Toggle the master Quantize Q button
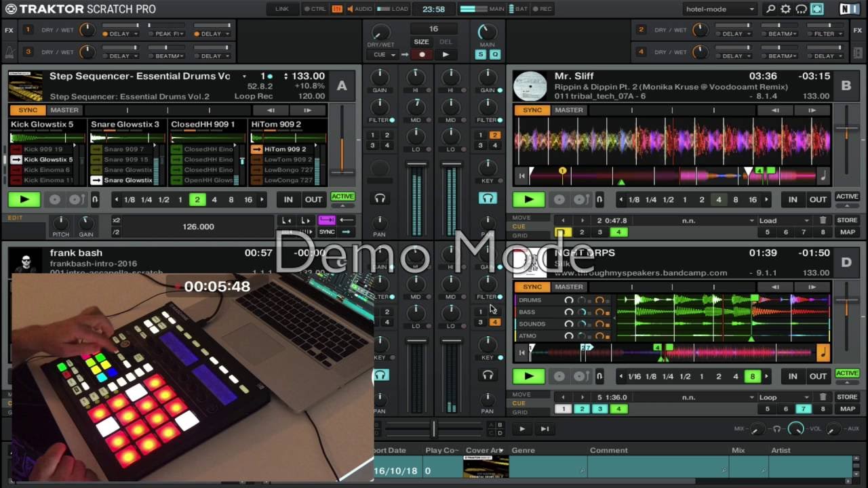868x488 pixels. 494,54
